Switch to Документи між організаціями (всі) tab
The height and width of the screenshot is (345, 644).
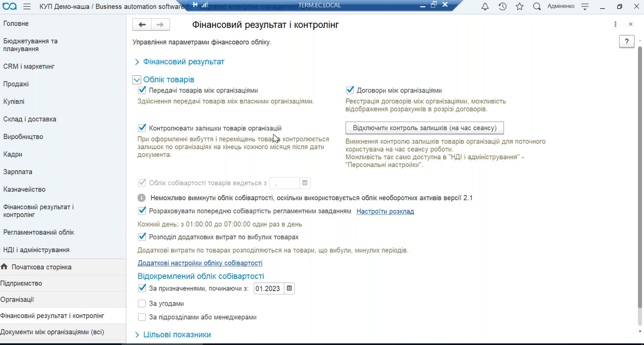click(63, 332)
